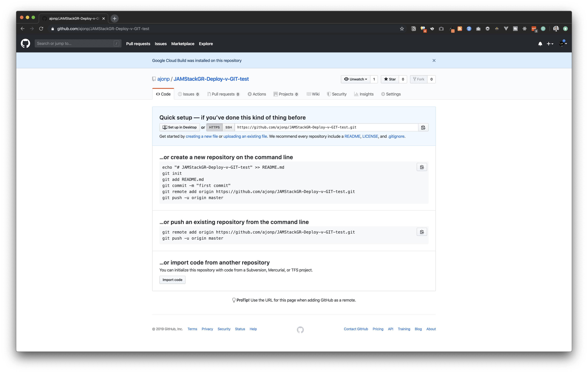Open Contact GitHub footer link
The image size is (588, 373).
356,329
